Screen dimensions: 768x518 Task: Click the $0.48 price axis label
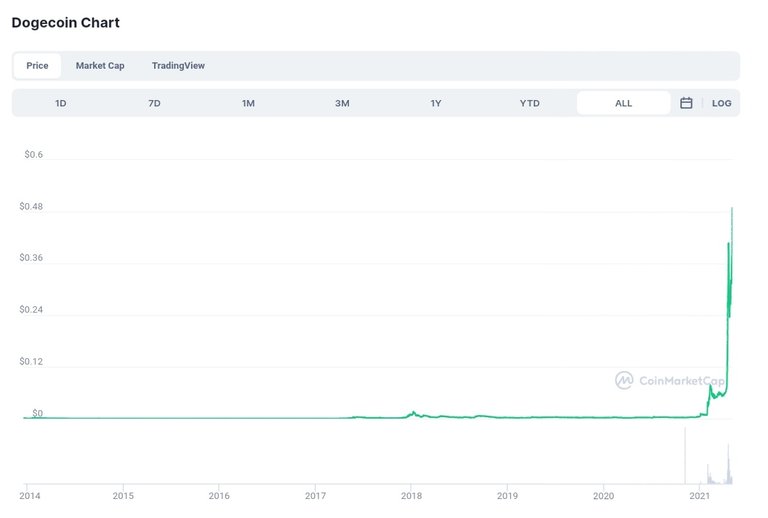coord(31,207)
